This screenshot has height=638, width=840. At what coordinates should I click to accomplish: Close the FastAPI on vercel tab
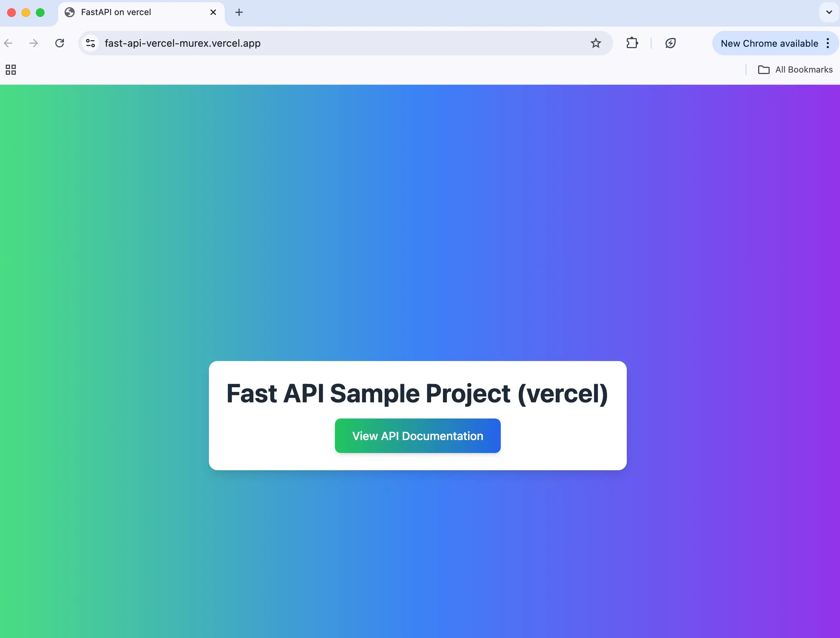click(213, 12)
